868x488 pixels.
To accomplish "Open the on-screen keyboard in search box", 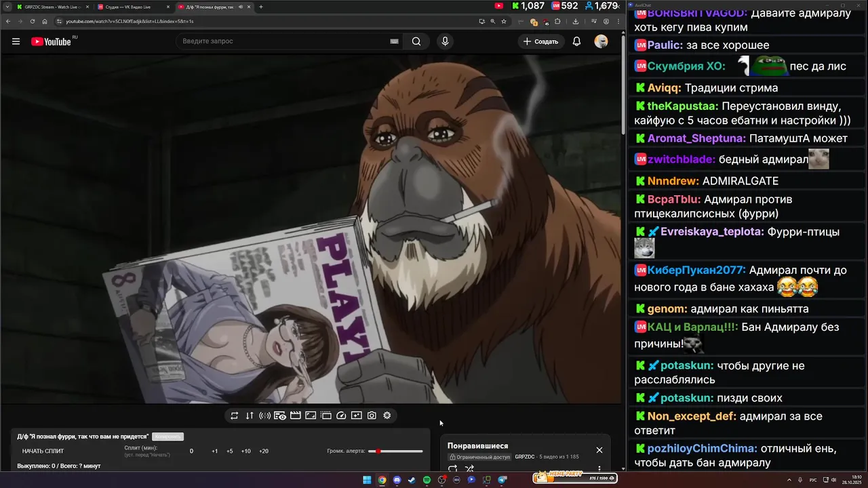I will (394, 41).
